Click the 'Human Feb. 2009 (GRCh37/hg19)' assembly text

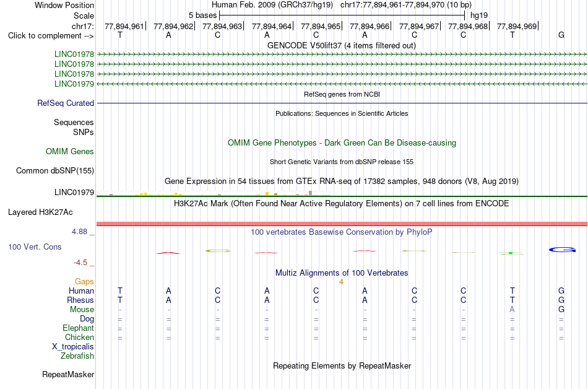click(x=272, y=5)
